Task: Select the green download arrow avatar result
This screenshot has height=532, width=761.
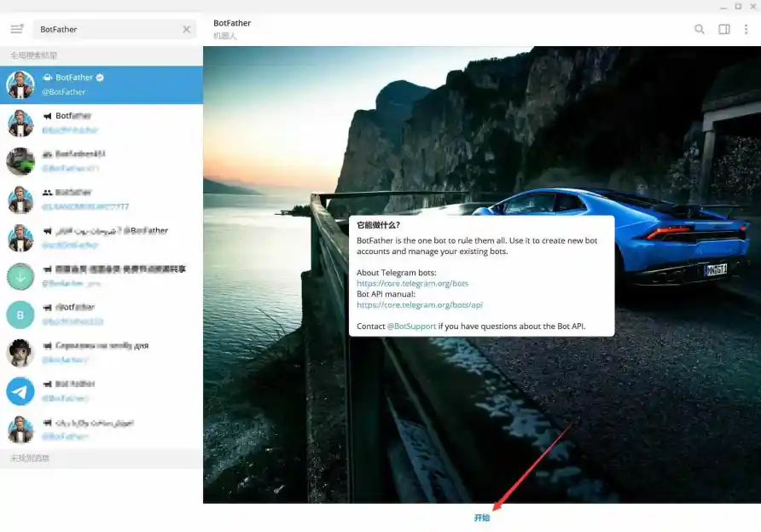Action: pos(20,276)
